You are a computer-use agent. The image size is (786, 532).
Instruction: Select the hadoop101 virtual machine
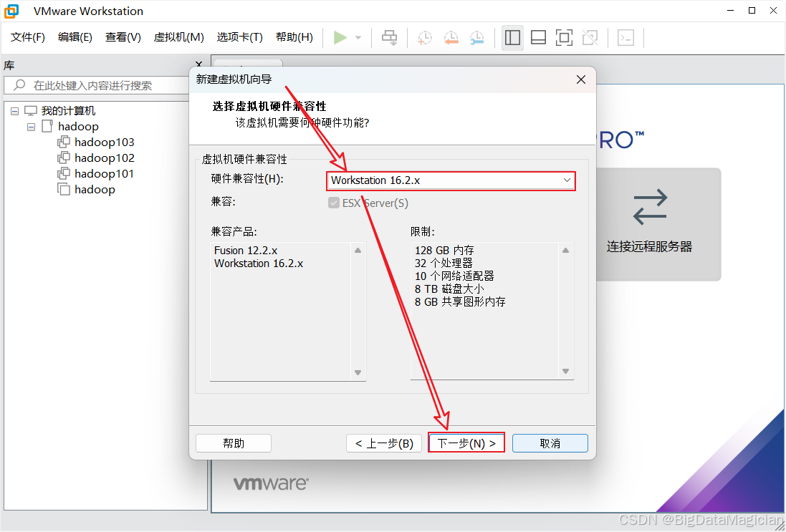[x=105, y=174]
